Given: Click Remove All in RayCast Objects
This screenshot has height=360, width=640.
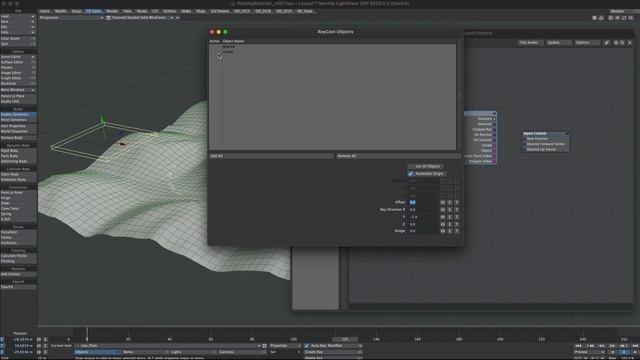Looking at the screenshot, I should tap(398, 156).
